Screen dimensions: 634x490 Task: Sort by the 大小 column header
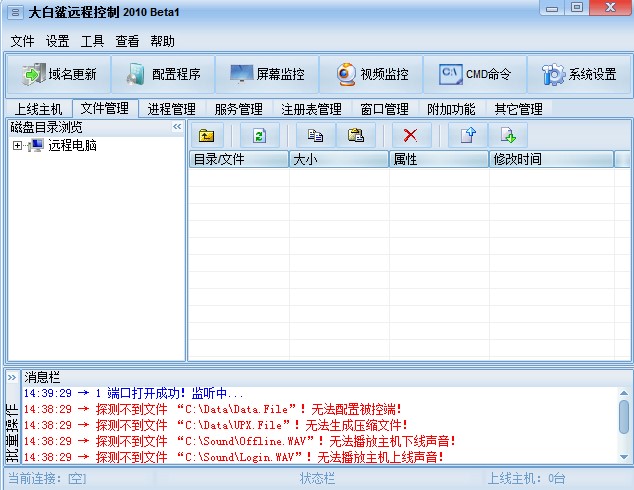click(x=339, y=159)
